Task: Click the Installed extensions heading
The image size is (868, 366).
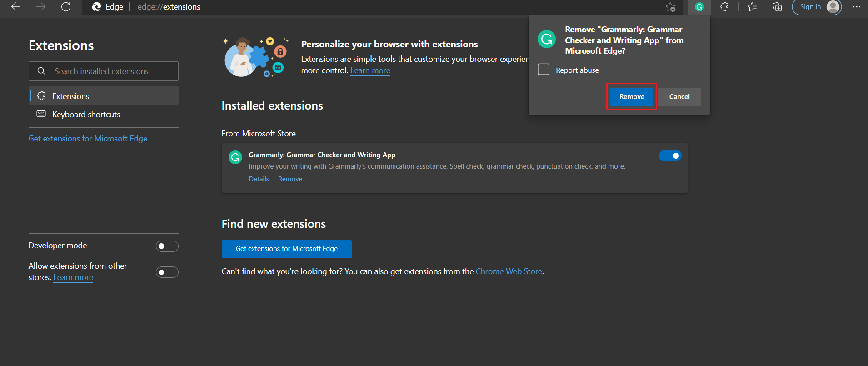Action: [x=272, y=105]
